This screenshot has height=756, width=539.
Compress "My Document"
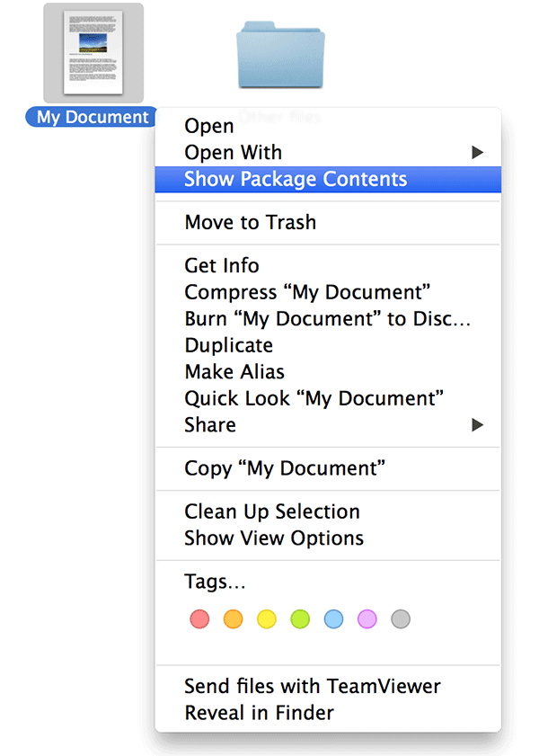[x=305, y=292]
